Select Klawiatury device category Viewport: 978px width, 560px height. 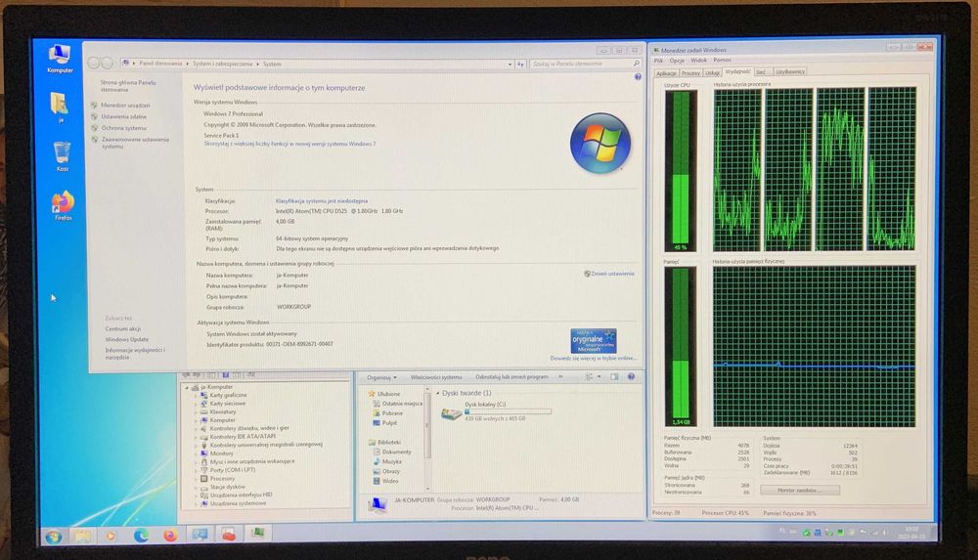[x=223, y=411]
